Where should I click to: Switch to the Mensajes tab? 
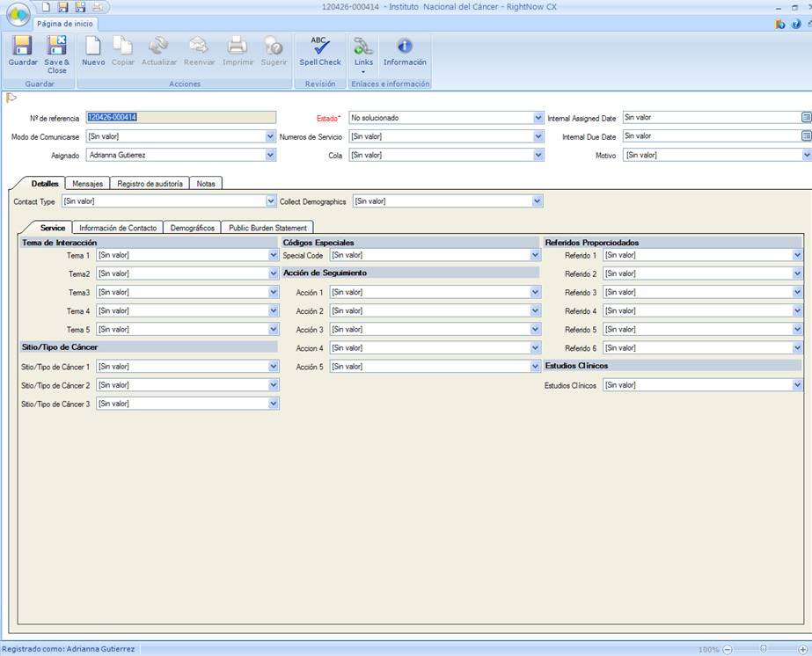[x=87, y=184]
